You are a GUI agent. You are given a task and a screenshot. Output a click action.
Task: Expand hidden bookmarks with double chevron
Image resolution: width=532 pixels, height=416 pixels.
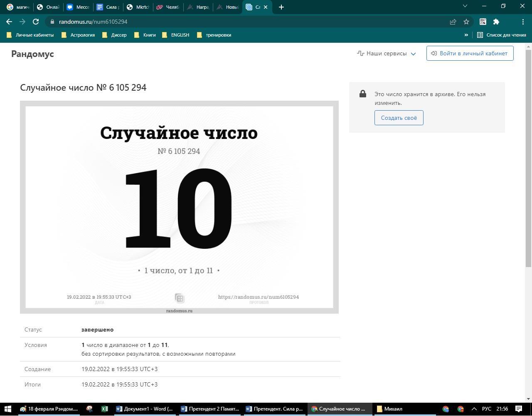466,35
